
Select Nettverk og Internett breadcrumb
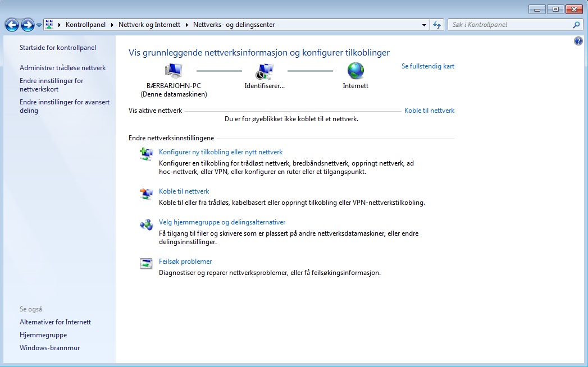point(149,25)
